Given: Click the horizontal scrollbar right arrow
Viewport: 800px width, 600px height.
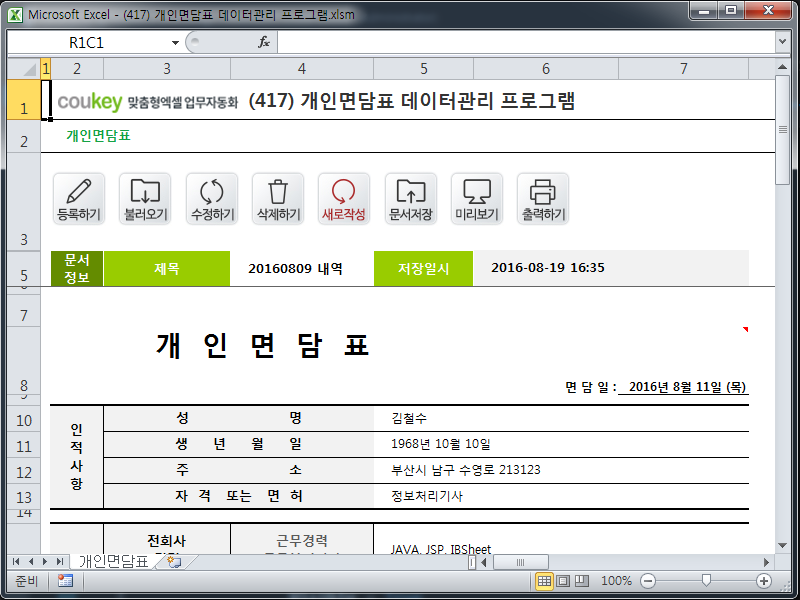Looking at the screenshot, I should pyautogui.click(x=766, y=562).
